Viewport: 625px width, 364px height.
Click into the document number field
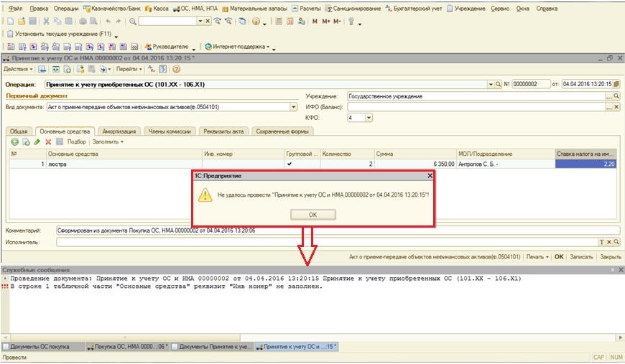[x=531, y=84]
